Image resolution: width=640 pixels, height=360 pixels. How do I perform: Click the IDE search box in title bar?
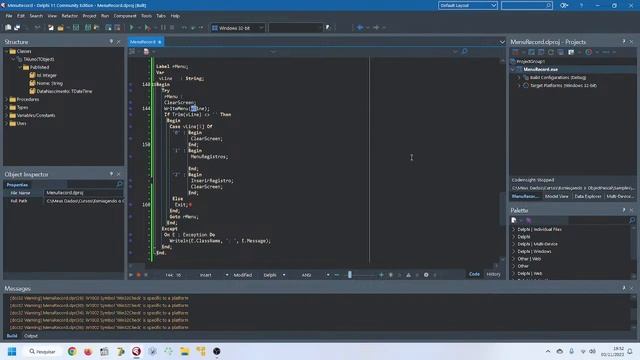[527, 5]
